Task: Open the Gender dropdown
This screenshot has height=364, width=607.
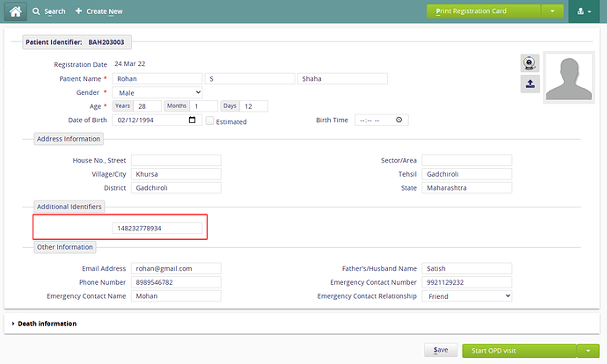Action: [157, 92]
